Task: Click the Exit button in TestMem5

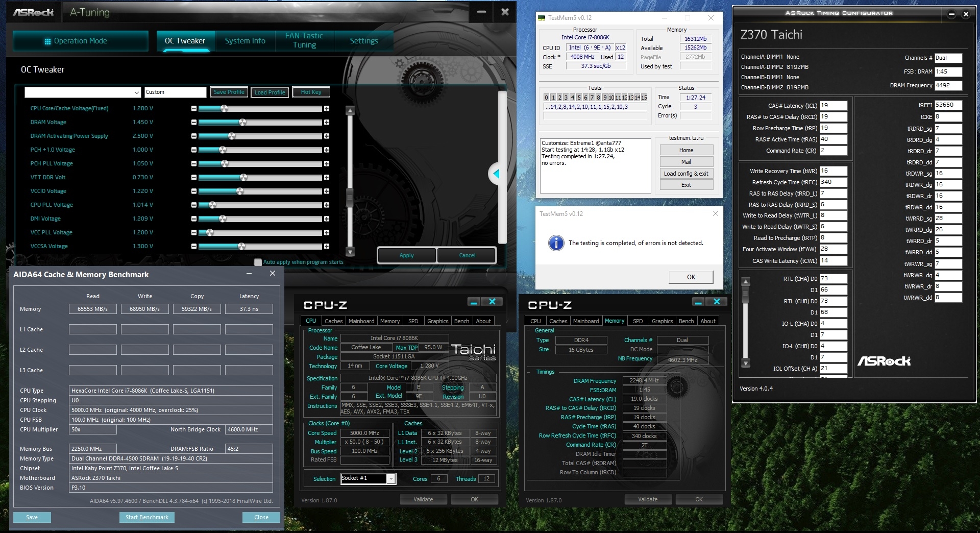Action: click(x=686, y=185)
